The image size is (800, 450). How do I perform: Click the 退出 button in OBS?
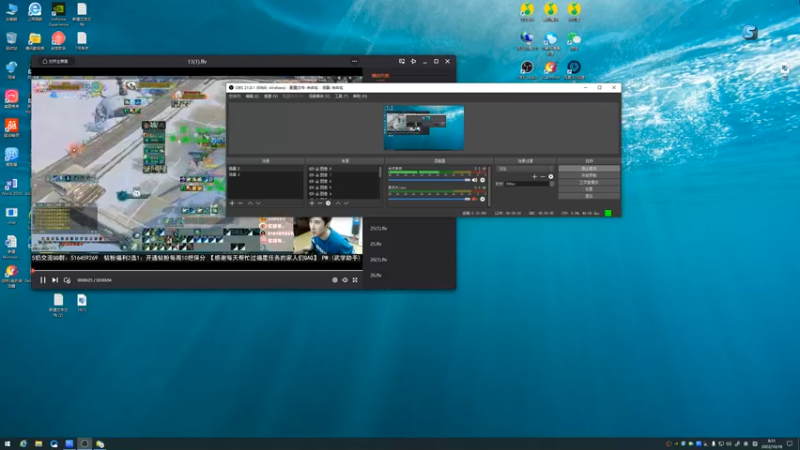click(x=589, y=196)
